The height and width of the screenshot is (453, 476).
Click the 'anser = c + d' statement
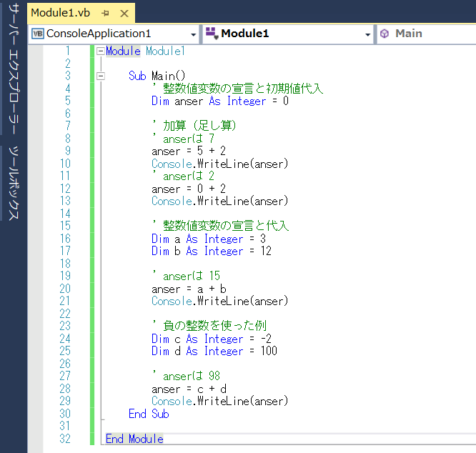189,389
